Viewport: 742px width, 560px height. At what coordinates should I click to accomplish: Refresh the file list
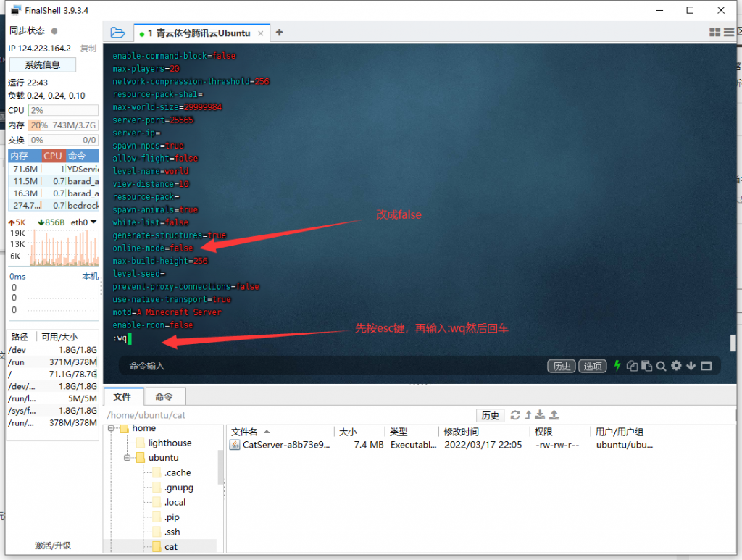(x=515, y=415)
